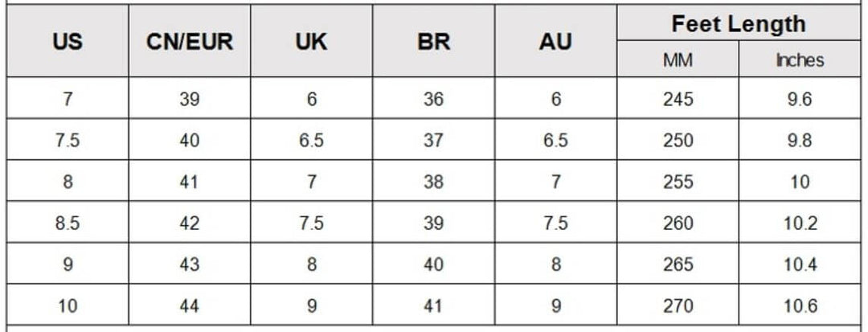Click the Feet Length header cell
Image resolution: width=868 pixels, height=332 pixels.
click(x=738, y=24)
